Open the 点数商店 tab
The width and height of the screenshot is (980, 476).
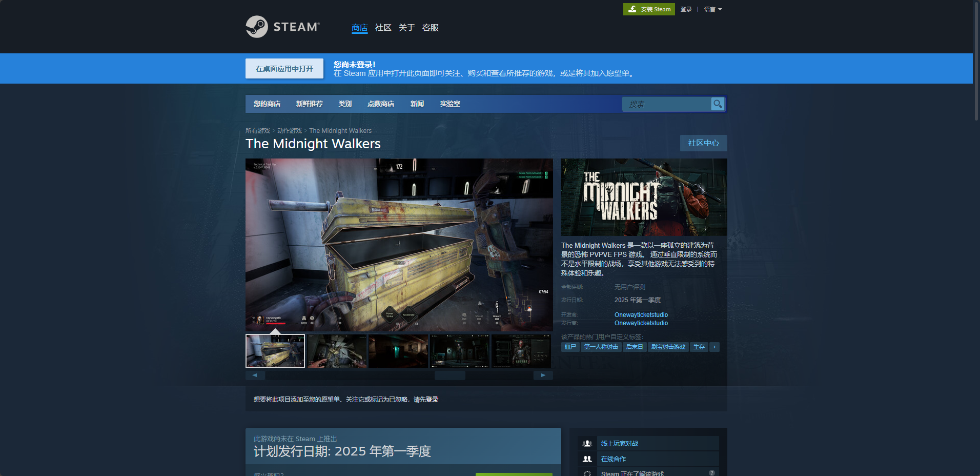coord(381,104)
